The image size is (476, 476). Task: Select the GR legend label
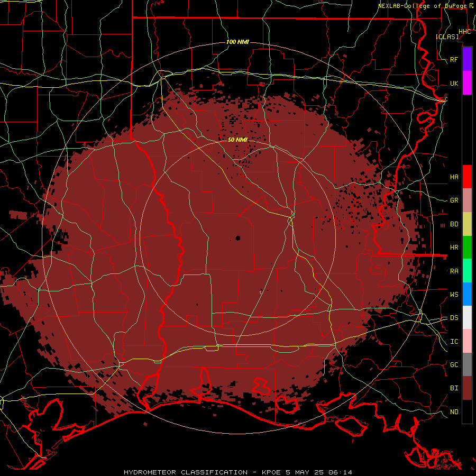[454, 200]
